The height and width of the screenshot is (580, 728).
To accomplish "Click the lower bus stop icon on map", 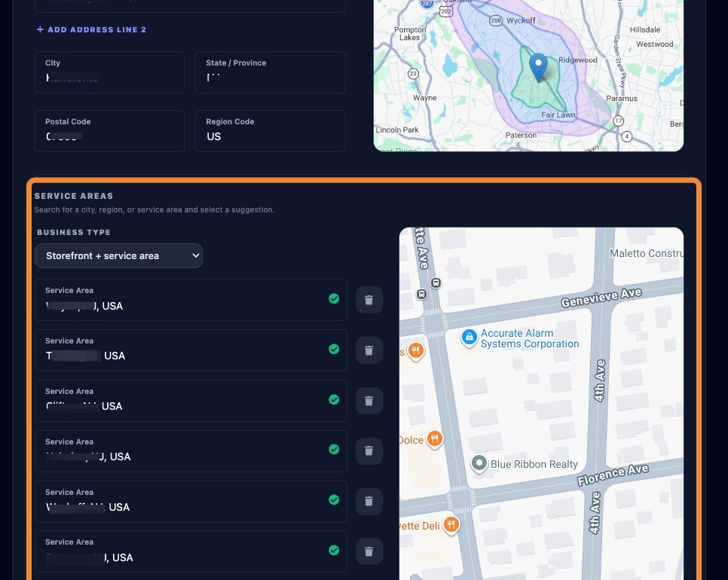I will [421, 294].
